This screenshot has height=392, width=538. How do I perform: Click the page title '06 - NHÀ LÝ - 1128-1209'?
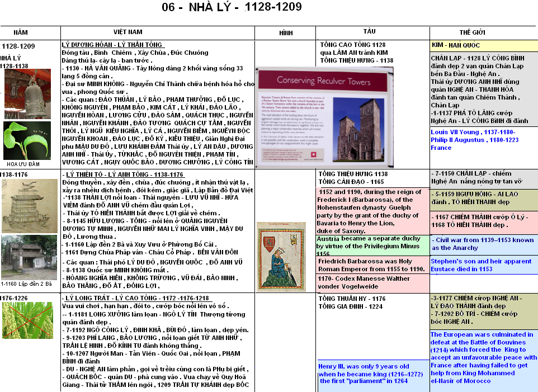tap(232, 7)
